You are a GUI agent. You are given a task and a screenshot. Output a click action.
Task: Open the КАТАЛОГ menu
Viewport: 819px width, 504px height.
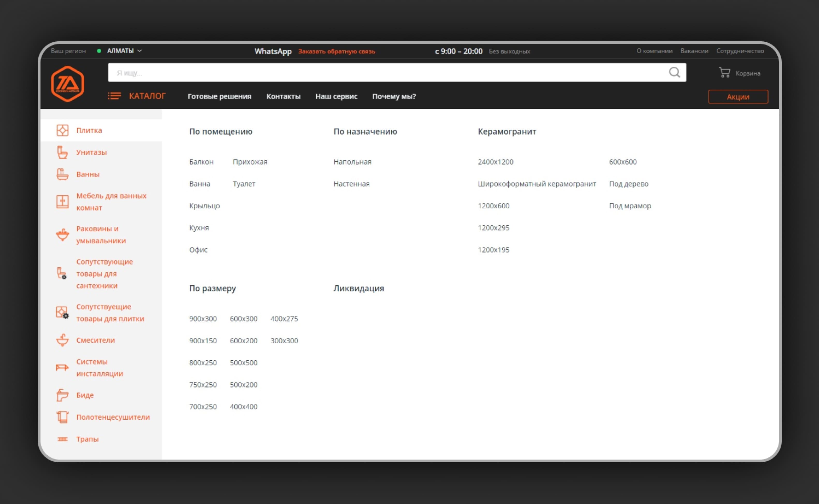[147, 96]
